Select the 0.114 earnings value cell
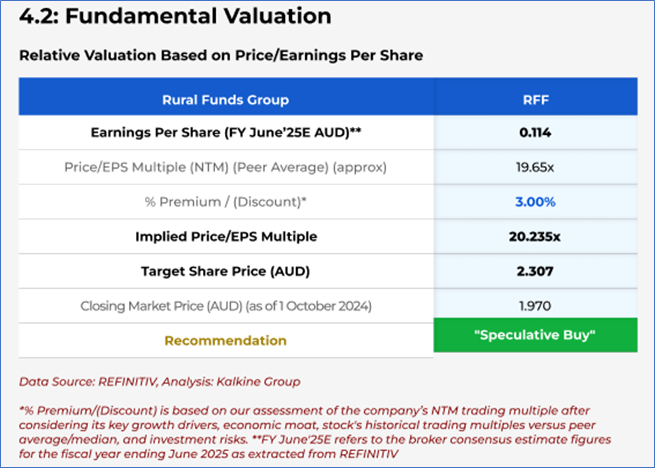 click(x=535, y=133)
